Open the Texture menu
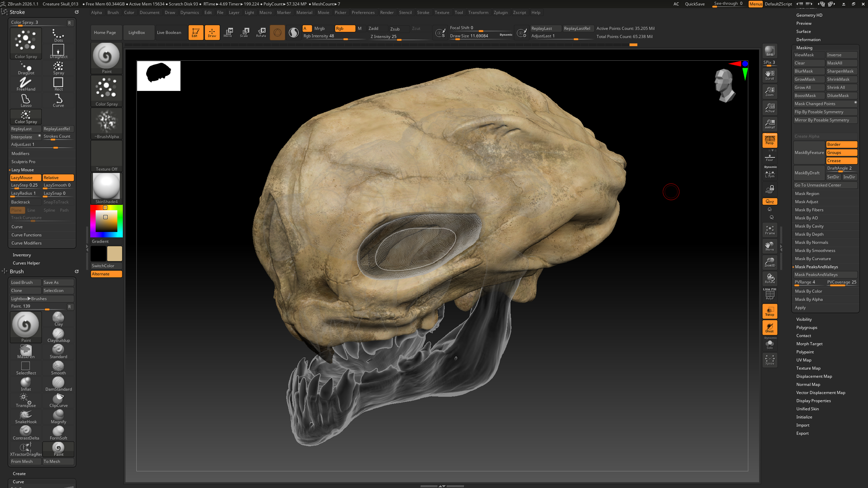 click(x=442, y=12)
